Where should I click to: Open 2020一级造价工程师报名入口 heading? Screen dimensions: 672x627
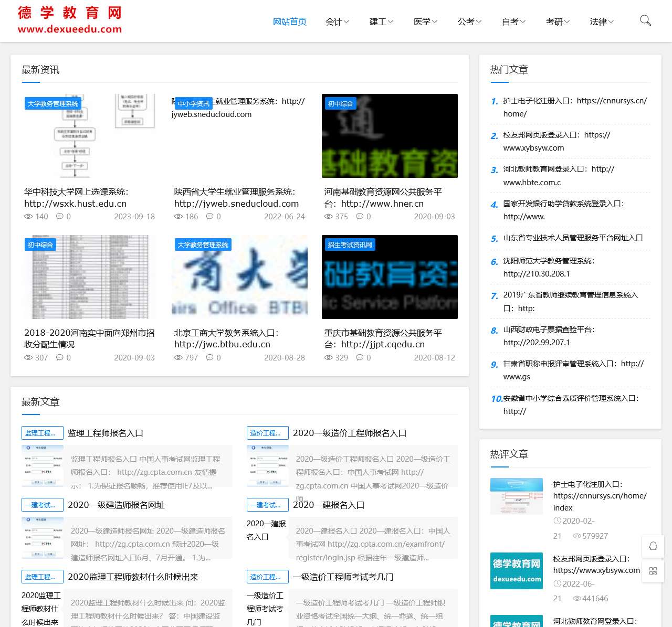[350, 433]
